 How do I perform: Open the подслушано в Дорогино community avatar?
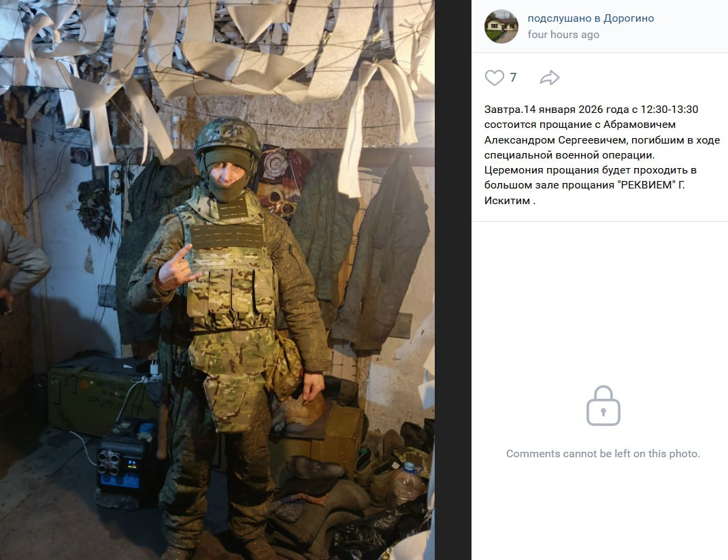point(501,27)
